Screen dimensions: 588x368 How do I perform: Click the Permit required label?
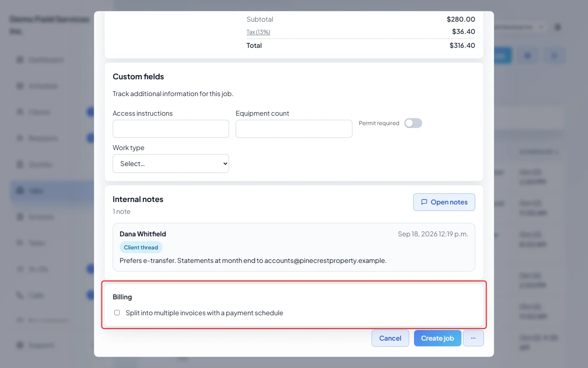pyautogui.click(x=379, y=123)
